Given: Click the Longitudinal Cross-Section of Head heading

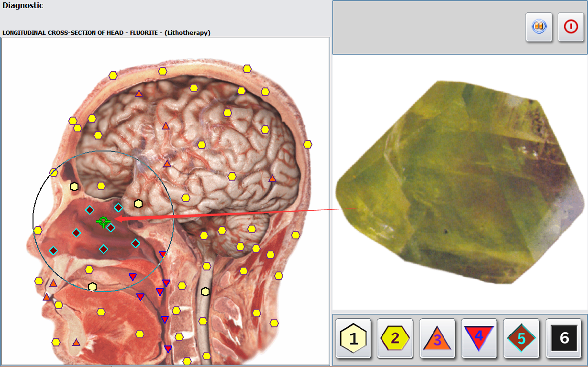Looking at the screenshot, I should click(x=106, y=32).
